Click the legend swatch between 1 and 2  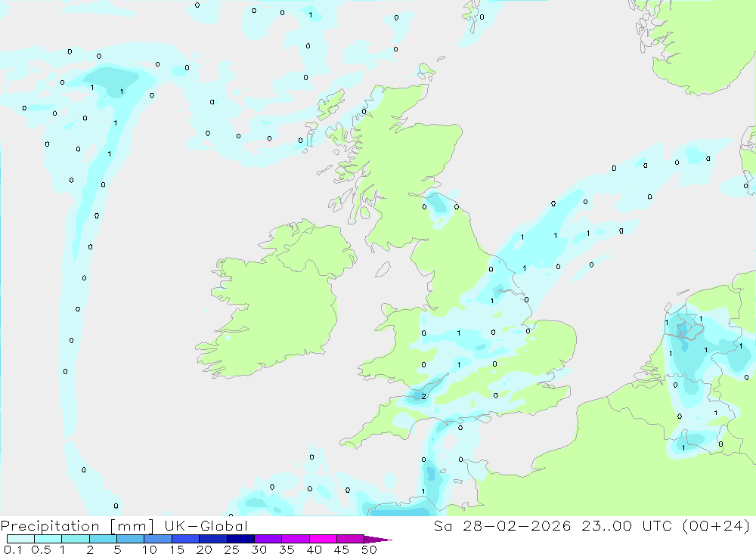pyautogui.click(x=76, y=539)
